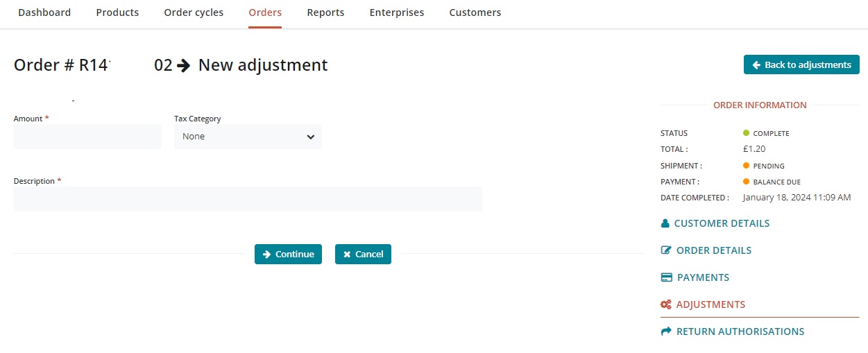The height and width of the screenshot is (353, 868).
Task: Open the Adjustments link
Action: point(710,304)
